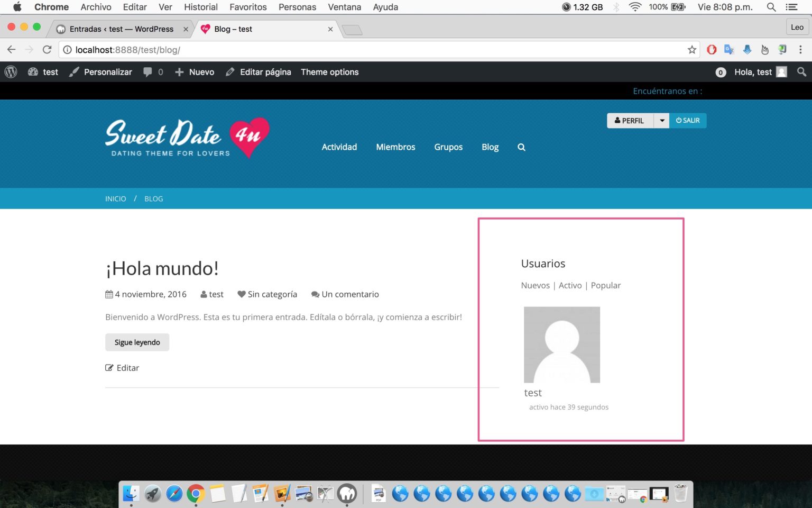Click the site info icon in address bar
812x508 pixels.
(67, 50)
